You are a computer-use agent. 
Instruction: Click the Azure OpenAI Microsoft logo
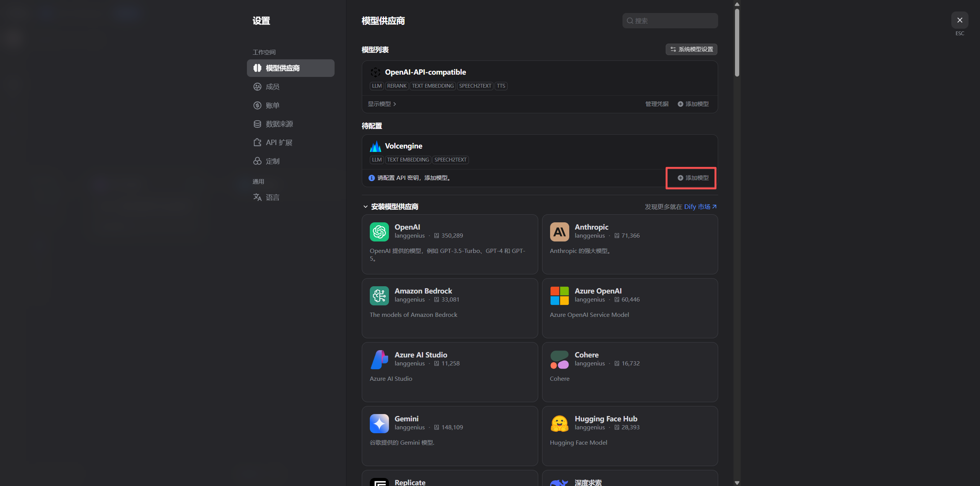pos(559,296)
